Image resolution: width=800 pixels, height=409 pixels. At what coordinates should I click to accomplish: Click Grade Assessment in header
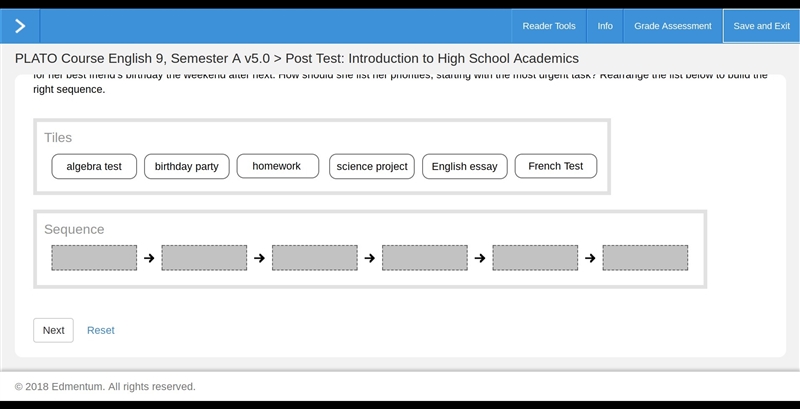click(x=672, y=26)
